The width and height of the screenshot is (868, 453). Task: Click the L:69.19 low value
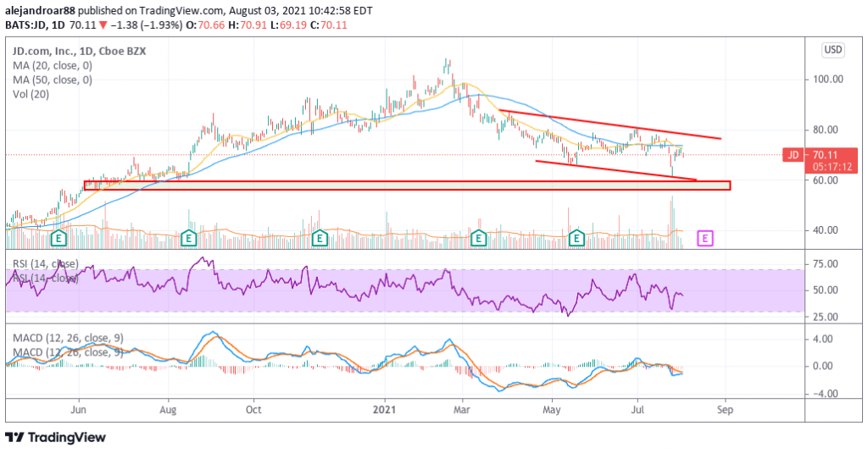pos(287,25)
